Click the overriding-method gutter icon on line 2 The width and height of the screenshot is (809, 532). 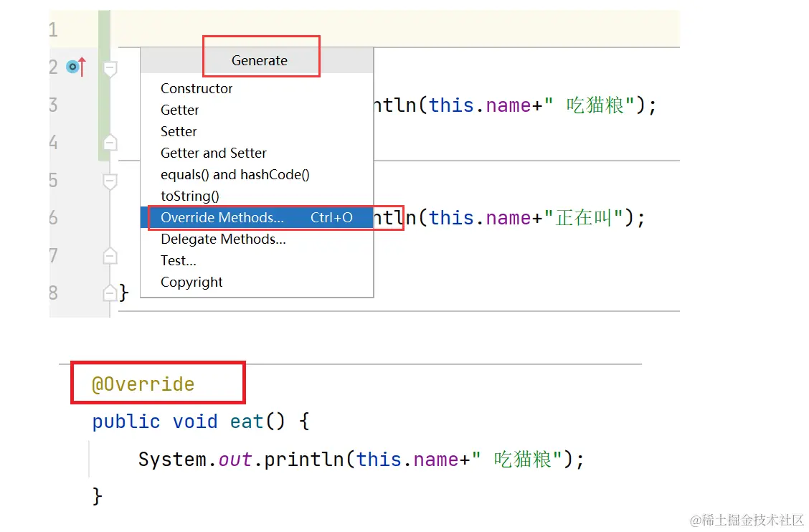point(76,67)
